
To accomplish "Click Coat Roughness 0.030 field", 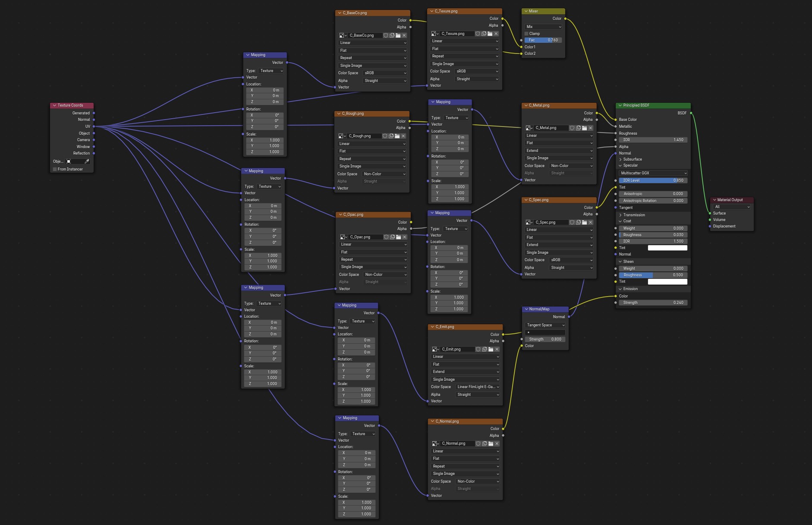I will click(653, 235).
